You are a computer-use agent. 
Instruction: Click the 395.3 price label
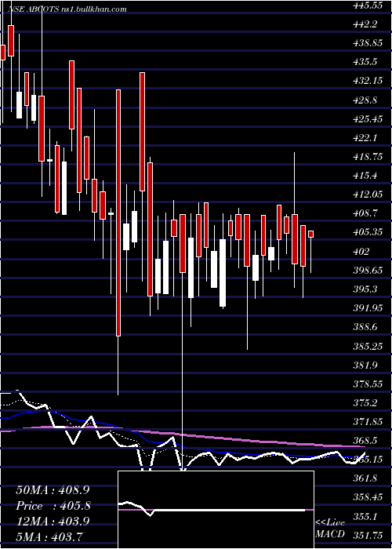(x=364, y=289)
